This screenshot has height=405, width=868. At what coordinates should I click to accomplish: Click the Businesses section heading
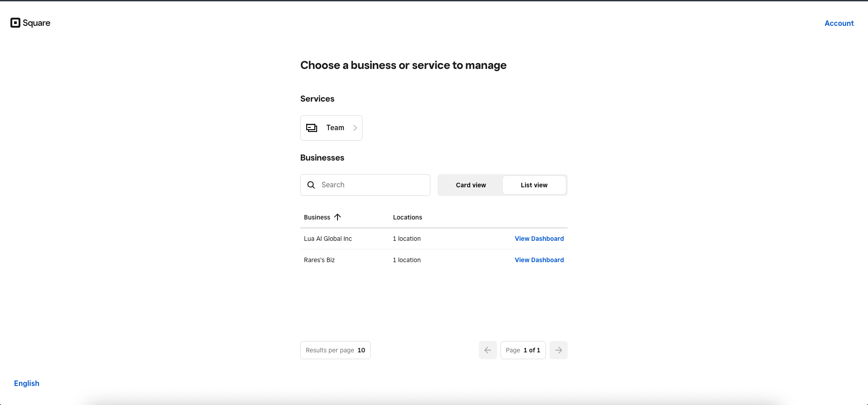[322, 158]
